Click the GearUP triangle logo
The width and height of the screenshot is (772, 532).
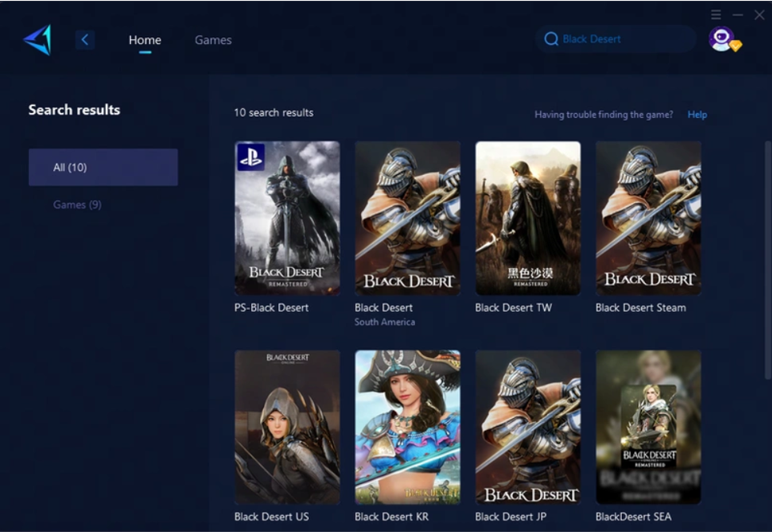(38, 40)
